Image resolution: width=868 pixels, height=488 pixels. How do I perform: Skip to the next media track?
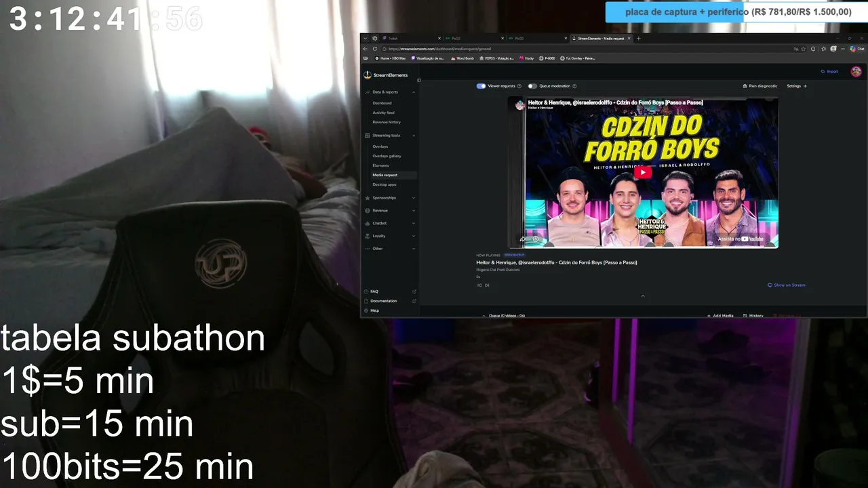pos(487,285)
